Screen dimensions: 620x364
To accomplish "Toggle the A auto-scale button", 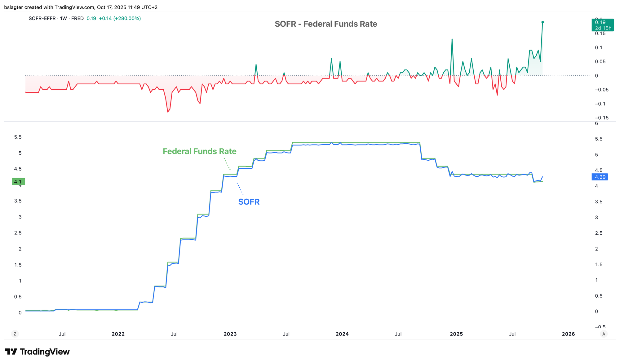I will coord(603,334).
